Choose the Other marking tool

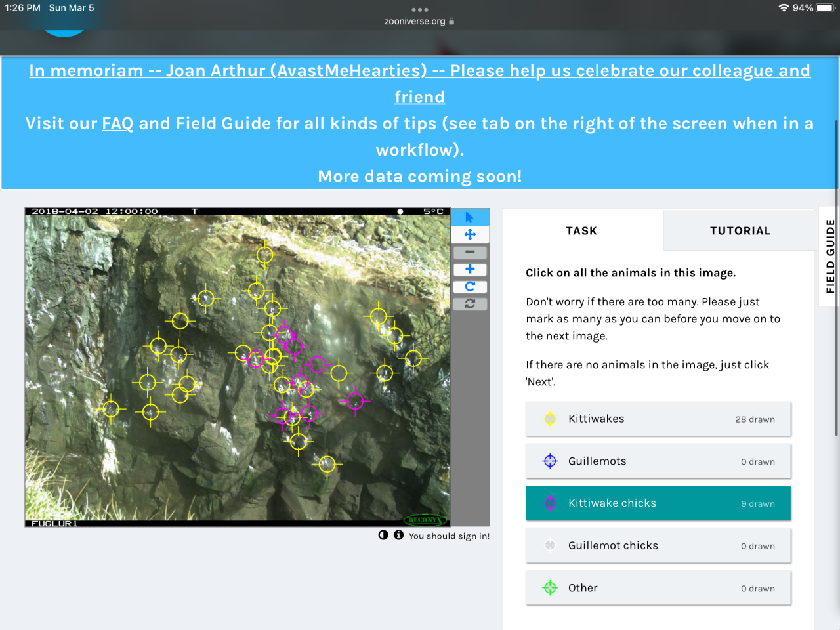[658, 588]
